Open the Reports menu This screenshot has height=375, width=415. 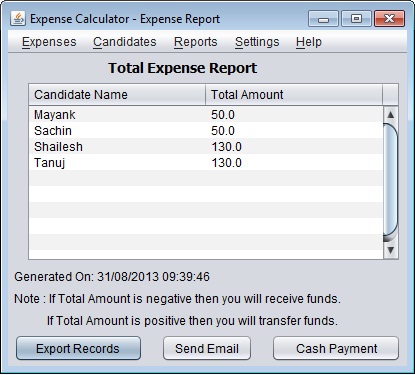pyautogui.click(x=195, y=42)
